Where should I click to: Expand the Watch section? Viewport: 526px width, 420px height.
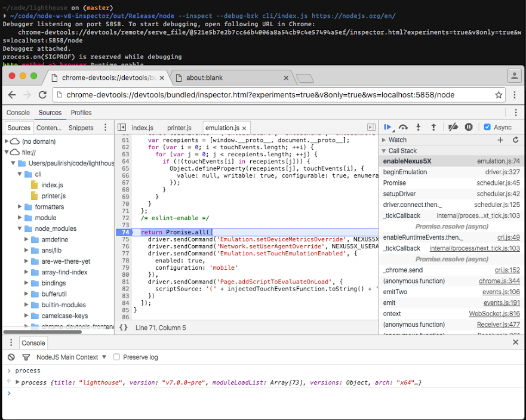pos(397,140)
